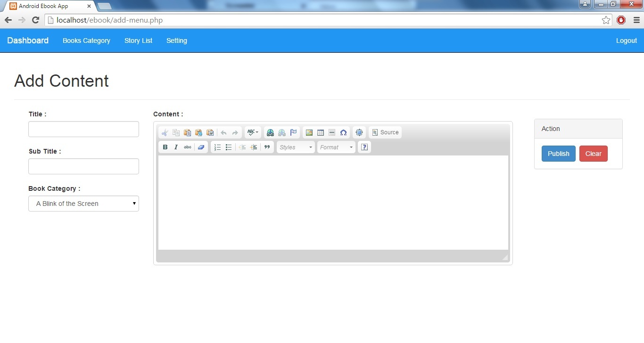Open the Books Category menu item
Image resolution: width=644 pixels, height=343 pixels.
click(86, 41)
